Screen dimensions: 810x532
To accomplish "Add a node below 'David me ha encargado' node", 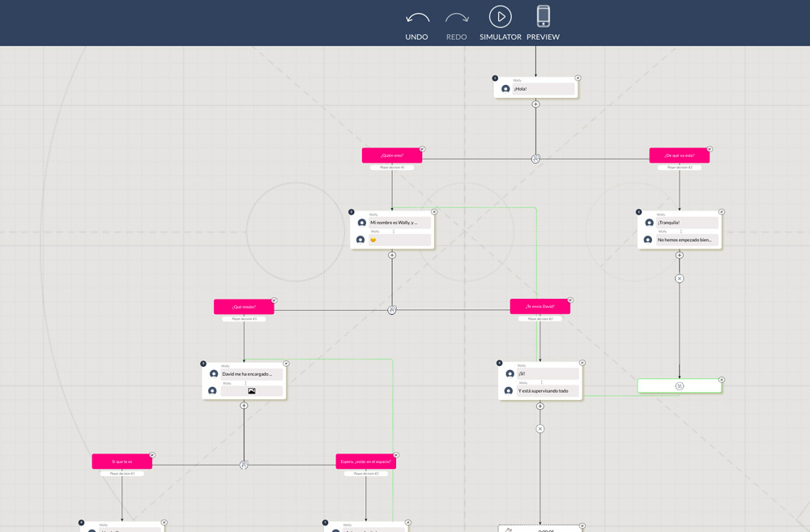I will point(244,406).
